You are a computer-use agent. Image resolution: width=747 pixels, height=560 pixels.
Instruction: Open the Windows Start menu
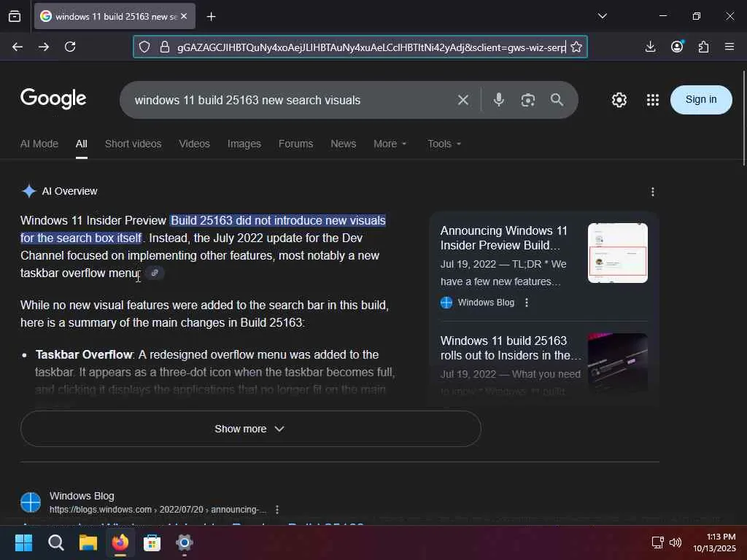[x=23, y=542]
